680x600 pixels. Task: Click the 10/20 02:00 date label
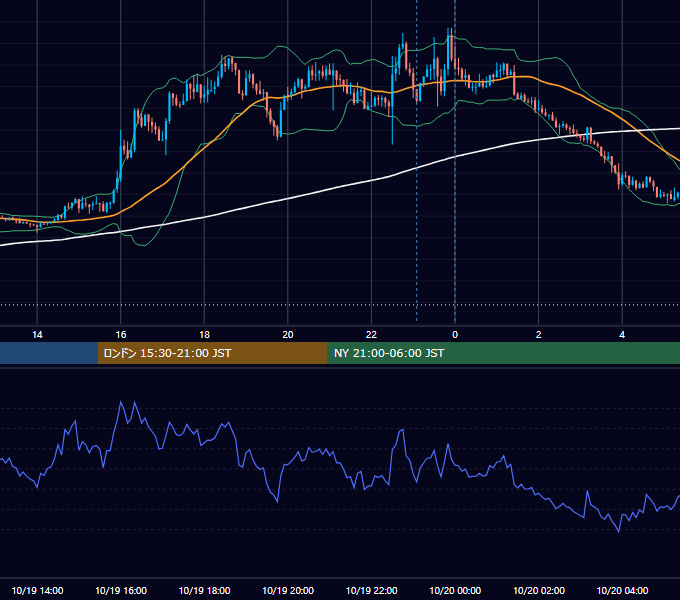[539, 590]
